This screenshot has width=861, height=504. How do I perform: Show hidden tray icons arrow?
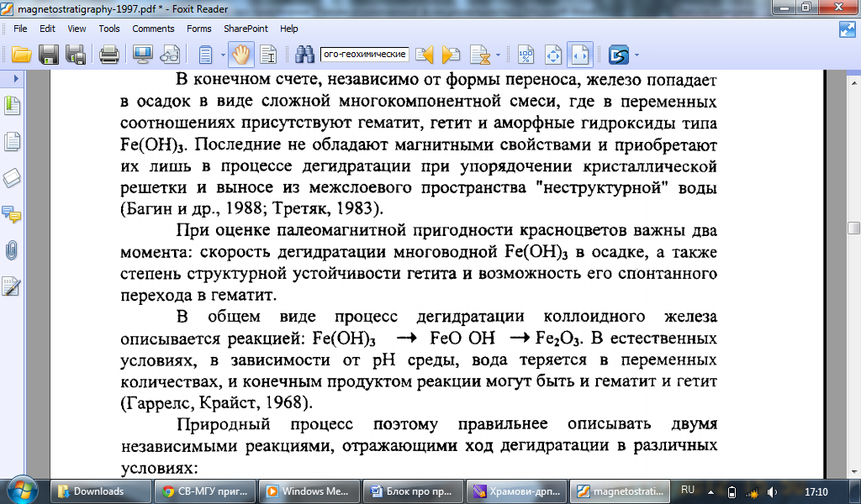pos(710,492)
